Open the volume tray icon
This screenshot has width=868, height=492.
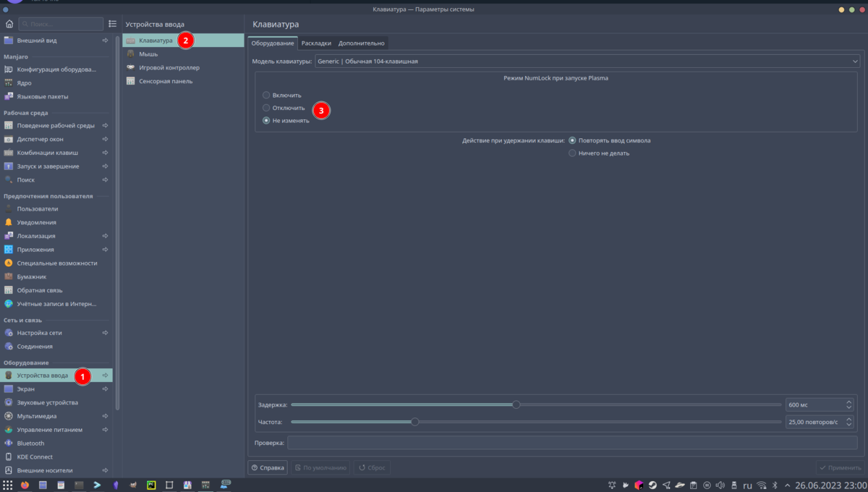(720, 485)
